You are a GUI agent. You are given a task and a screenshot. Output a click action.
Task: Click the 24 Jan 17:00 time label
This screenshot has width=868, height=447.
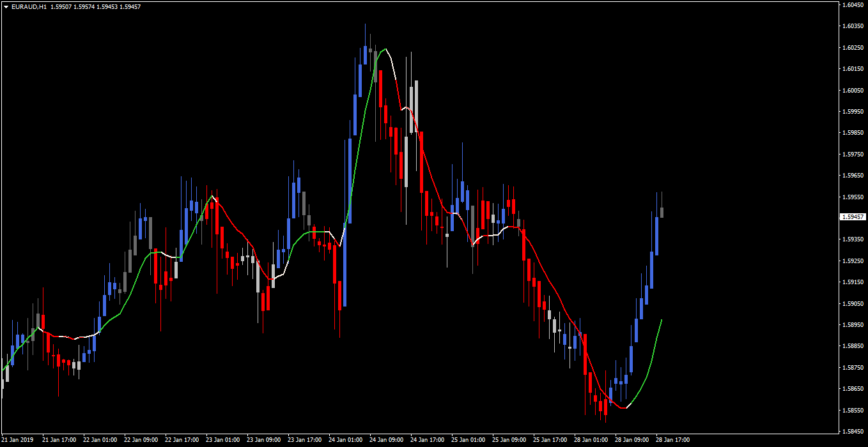point(428,440)
